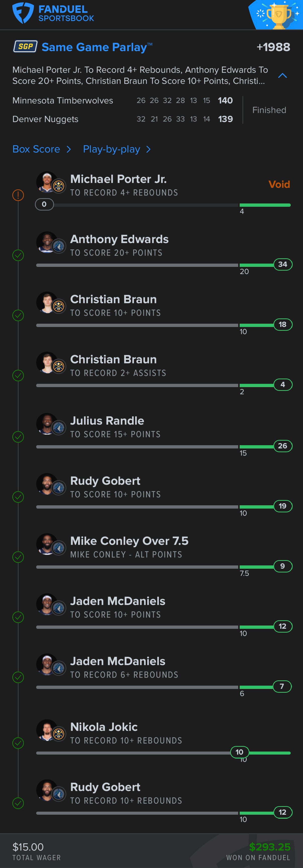This screenshot has height=868, width=303.
Task: Open the Play-by-play link
Action: click(112, 149)
